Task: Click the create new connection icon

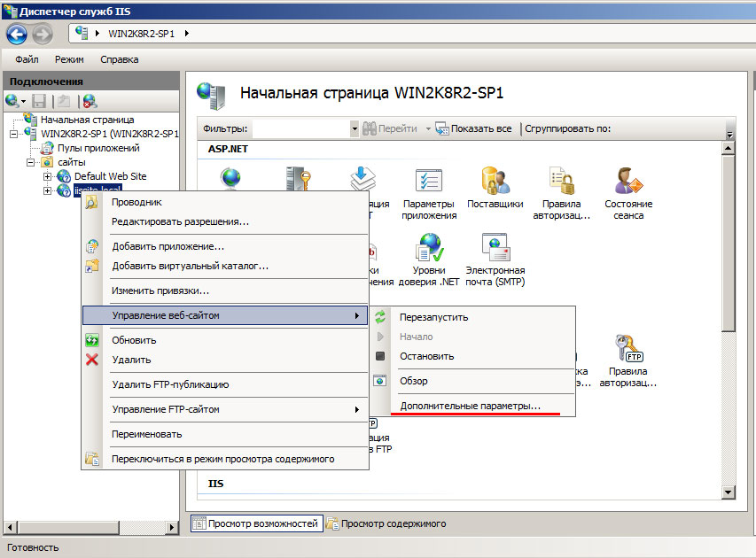Action: (x=12, y=101)
